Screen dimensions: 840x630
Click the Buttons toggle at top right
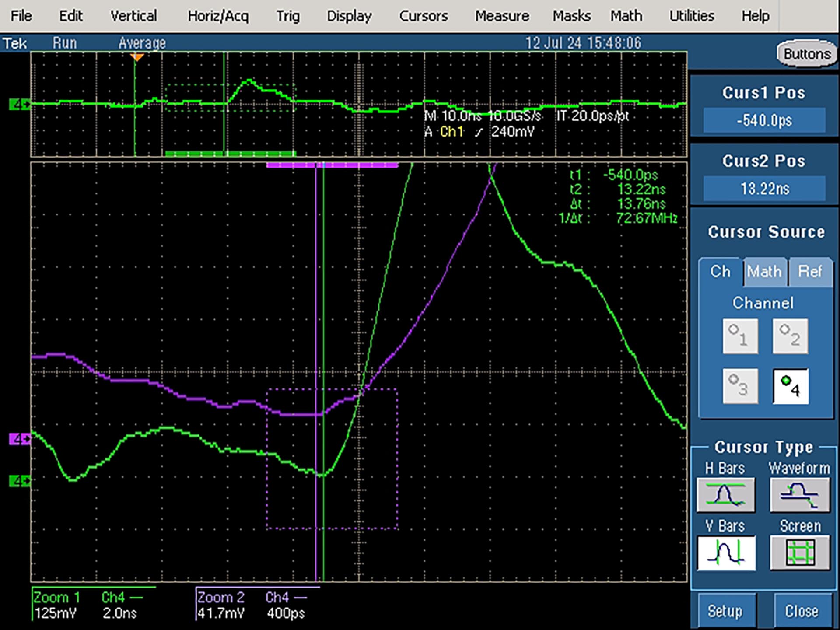coord(807,54)
